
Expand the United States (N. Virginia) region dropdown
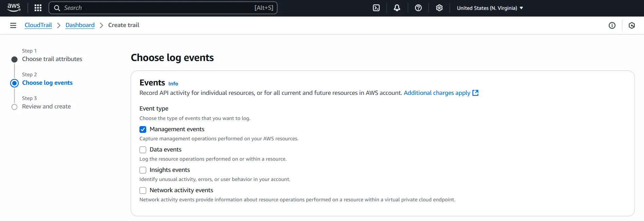click(x=490, y=8)
